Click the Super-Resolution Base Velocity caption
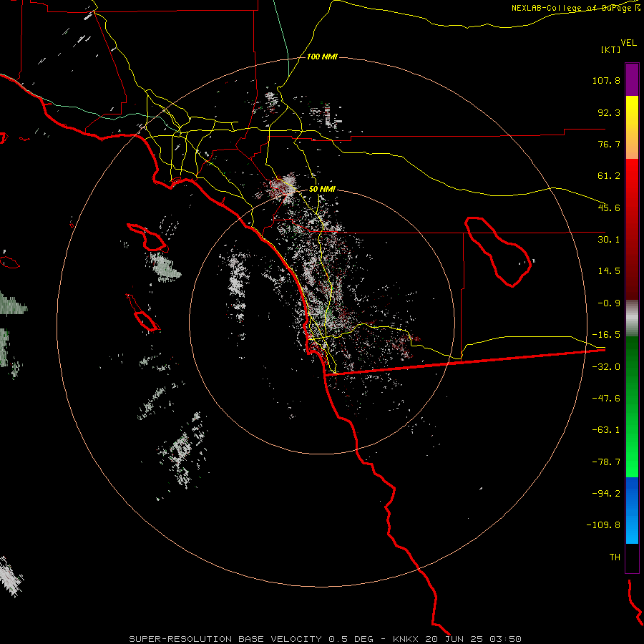The image size is (644, 644). tap(326, 639)
